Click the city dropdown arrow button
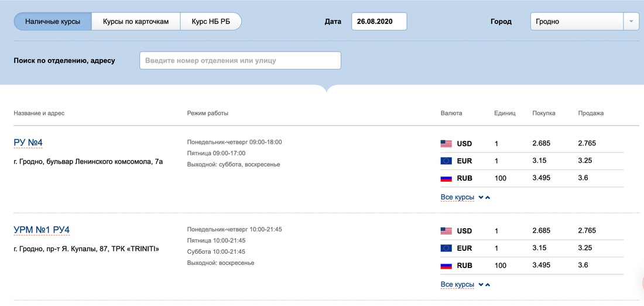 pos(631,22)
